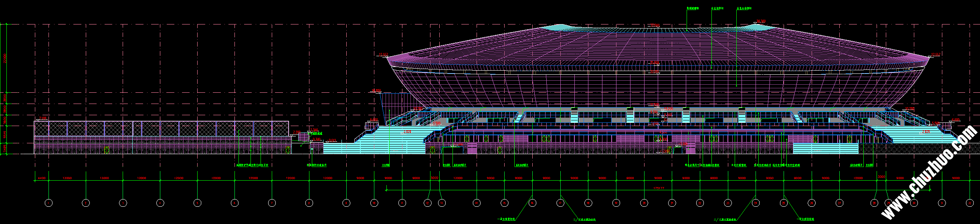
Task: Select grid axis bubble 10
Action: tap(374, 203)
